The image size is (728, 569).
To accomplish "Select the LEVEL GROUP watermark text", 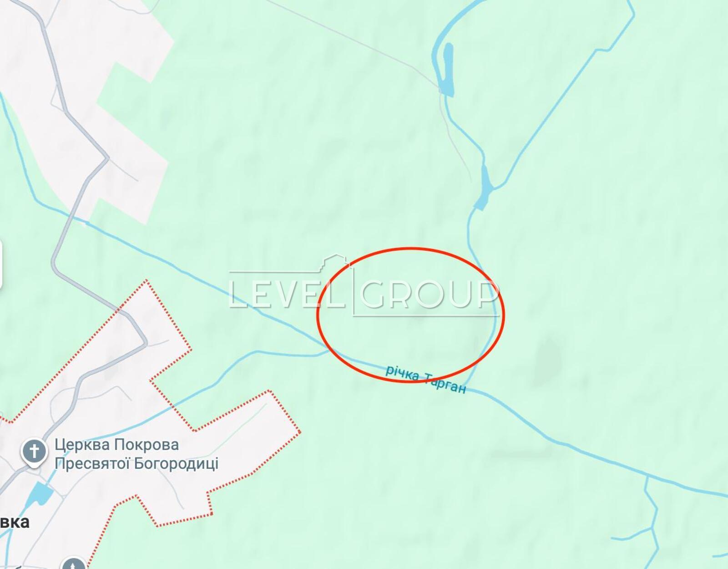I will (364, 293).
